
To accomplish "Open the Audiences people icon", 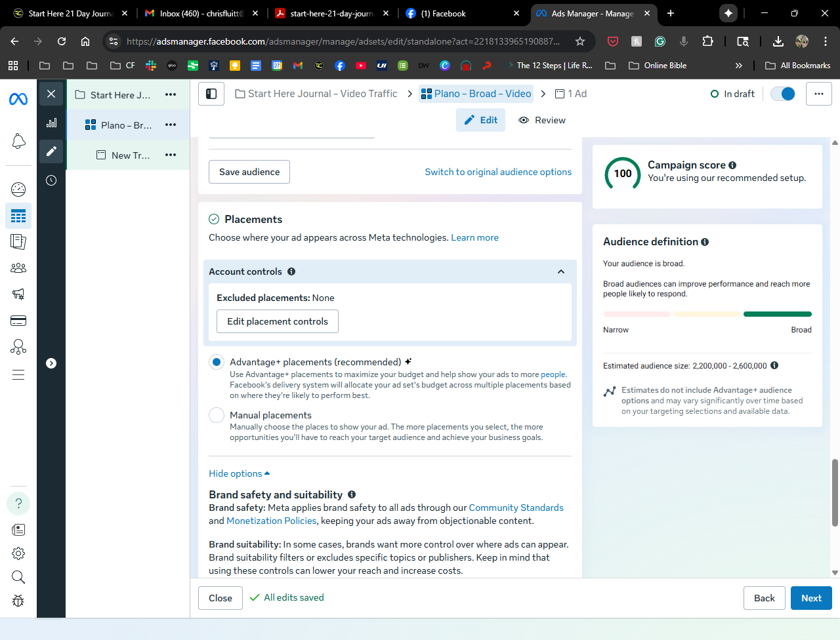I will [x=18, y=268].
